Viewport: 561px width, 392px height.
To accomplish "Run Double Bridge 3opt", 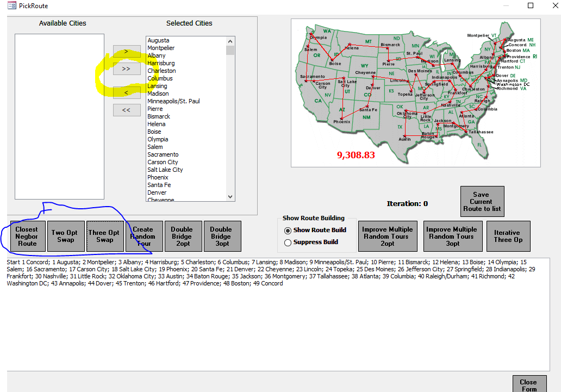I will 222,237.
